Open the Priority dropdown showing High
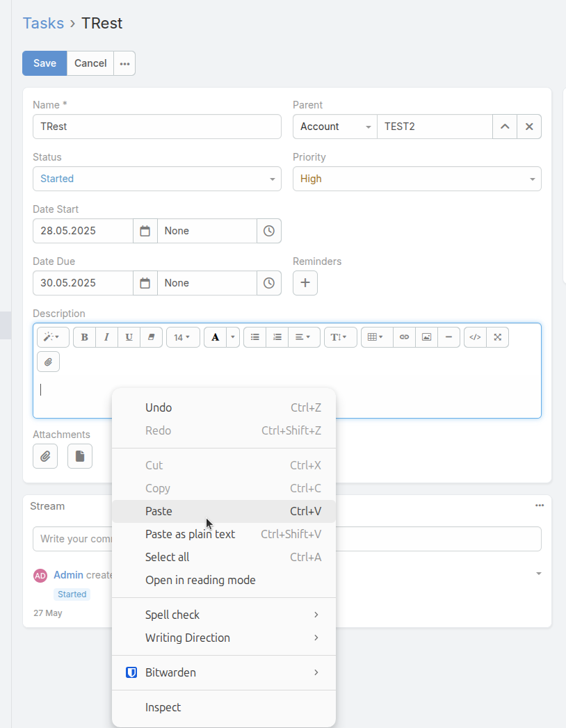 click(x=417, y=179)
